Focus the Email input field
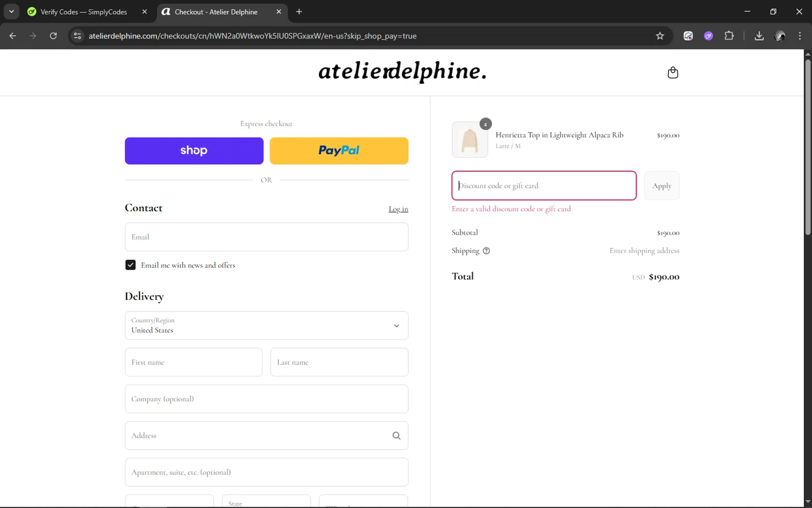The image size is (812, 508). point(266,237)
